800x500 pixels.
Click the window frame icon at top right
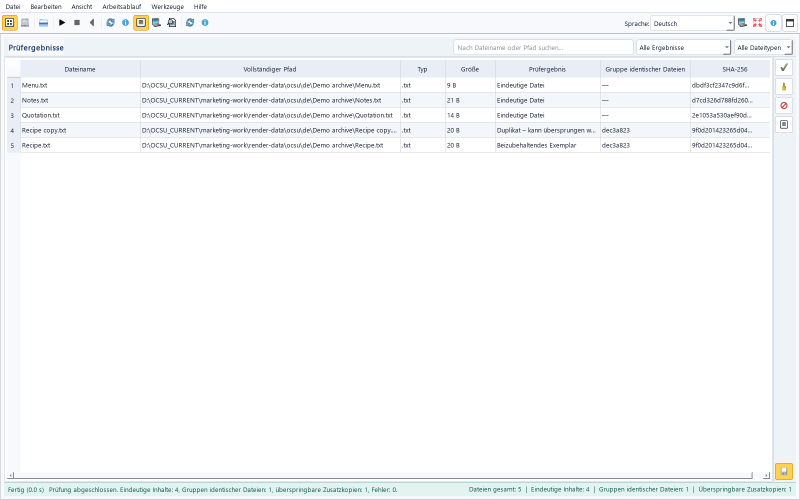click(x=790, y=23)
